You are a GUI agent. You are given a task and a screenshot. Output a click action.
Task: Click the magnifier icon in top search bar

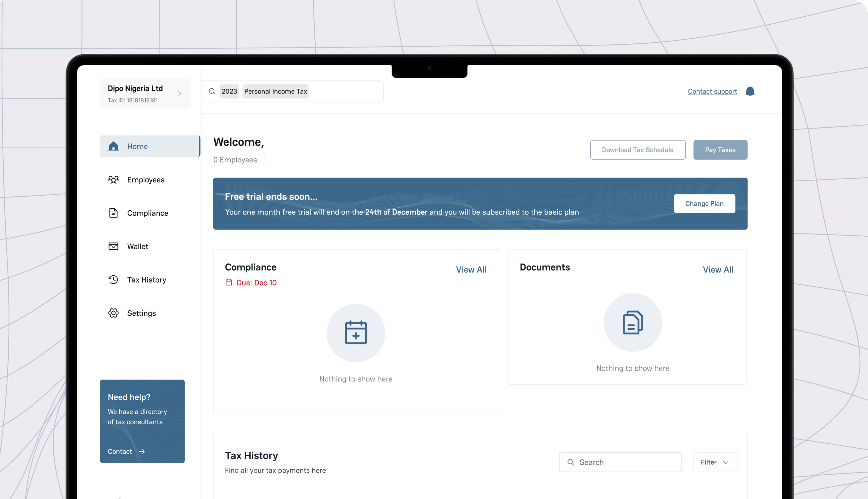pos(212,91)
